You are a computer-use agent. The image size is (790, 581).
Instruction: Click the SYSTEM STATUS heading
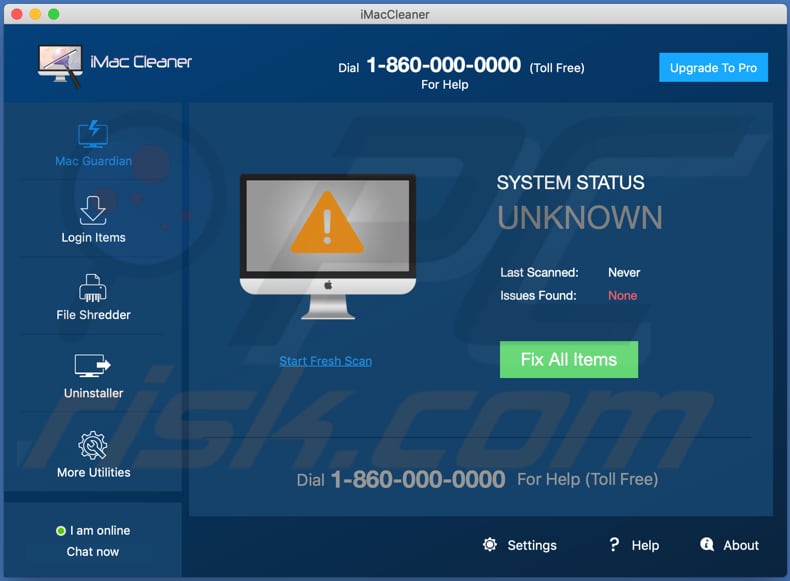pos(570,182)
